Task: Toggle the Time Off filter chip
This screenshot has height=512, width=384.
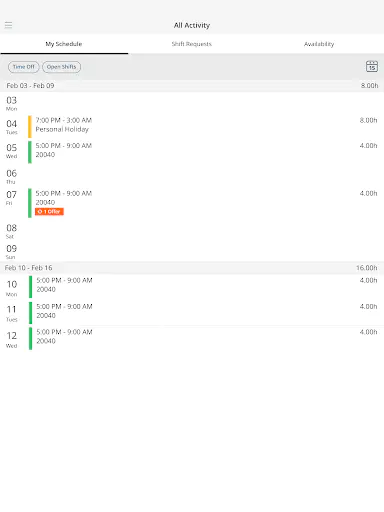Action: [x=24, y=67]
